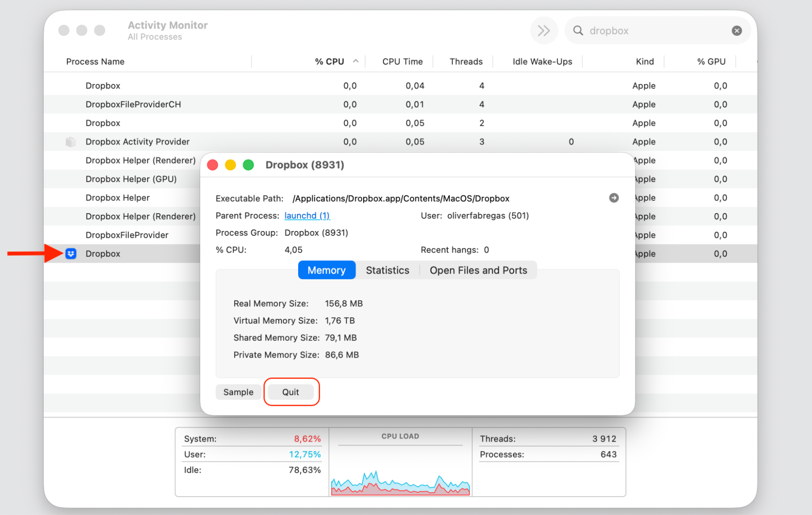The image size is (812, 515).
Task: Sort by Threads column header
Action: [x=466, y=61]
